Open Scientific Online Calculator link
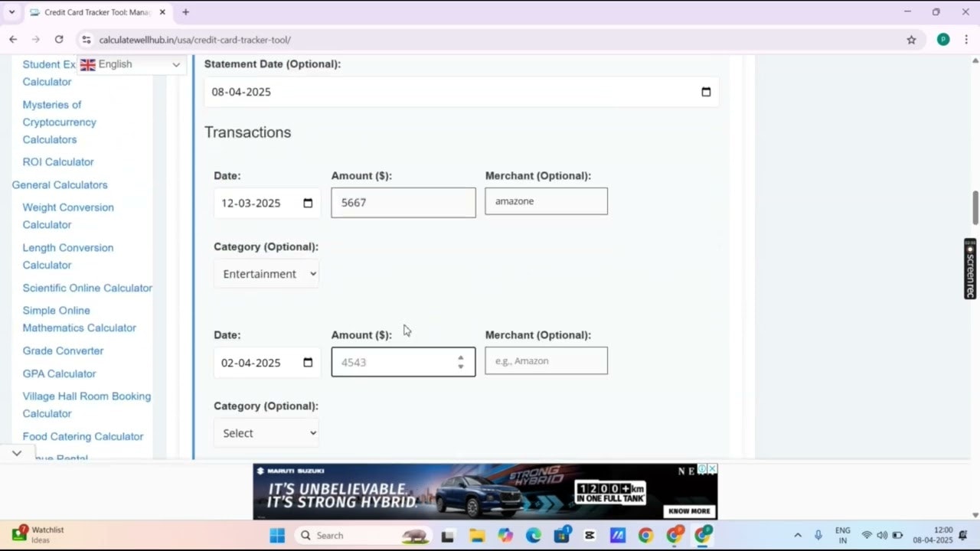The height and width of the screenshot is (551, 980). [87, 289]
